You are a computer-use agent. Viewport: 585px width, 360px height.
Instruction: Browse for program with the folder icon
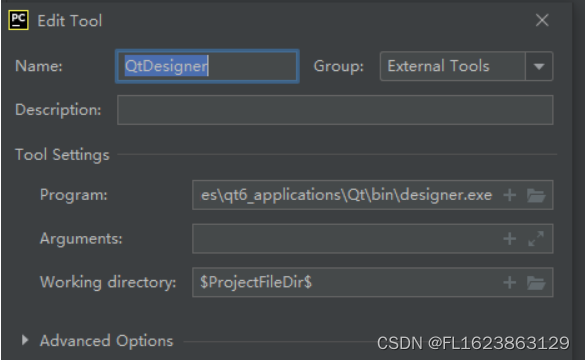click(x=536, y=195)
